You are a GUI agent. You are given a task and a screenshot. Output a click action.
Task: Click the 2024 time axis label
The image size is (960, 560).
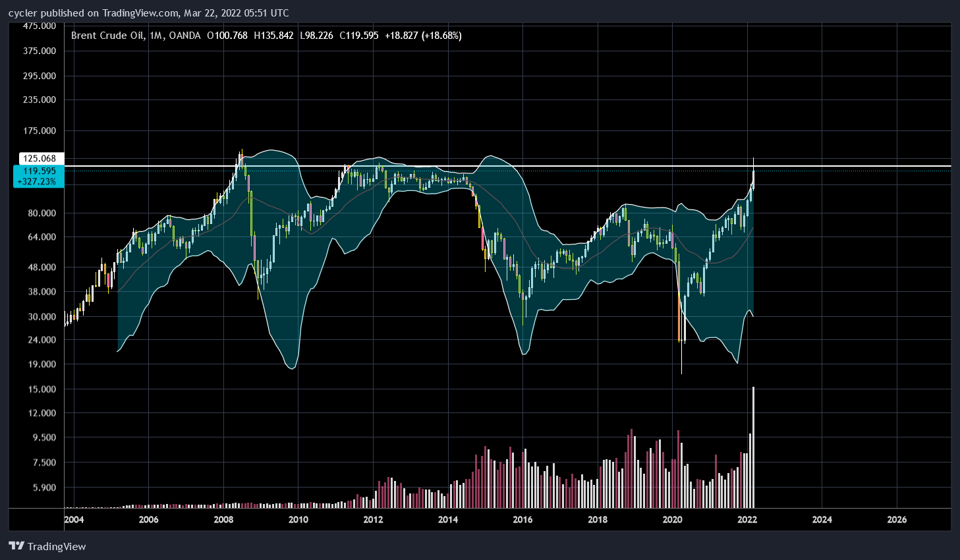822,519
